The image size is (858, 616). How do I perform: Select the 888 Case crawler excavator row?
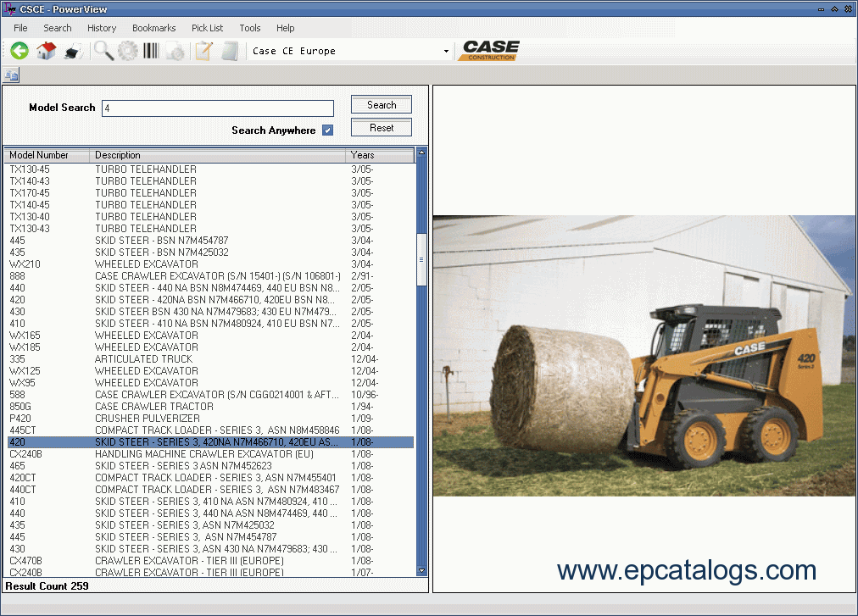click(210, 276)
